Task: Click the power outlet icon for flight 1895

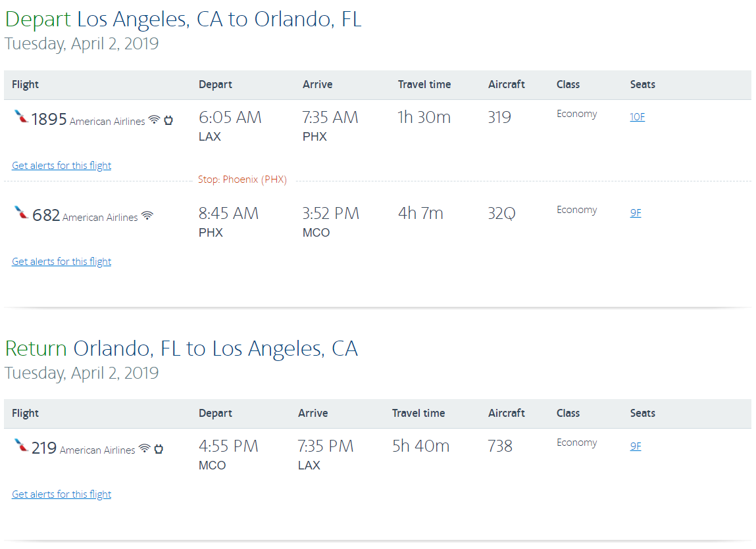Action: (x=168, y=120)
